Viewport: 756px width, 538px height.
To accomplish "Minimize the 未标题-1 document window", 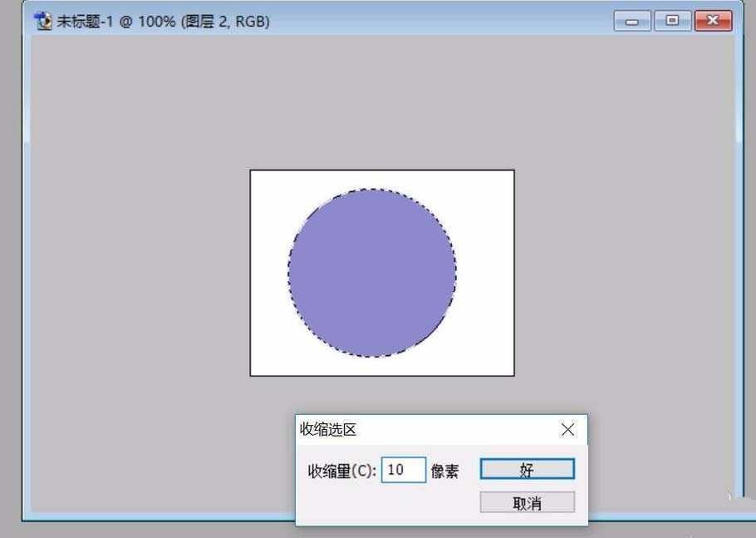I will point(633,21).
